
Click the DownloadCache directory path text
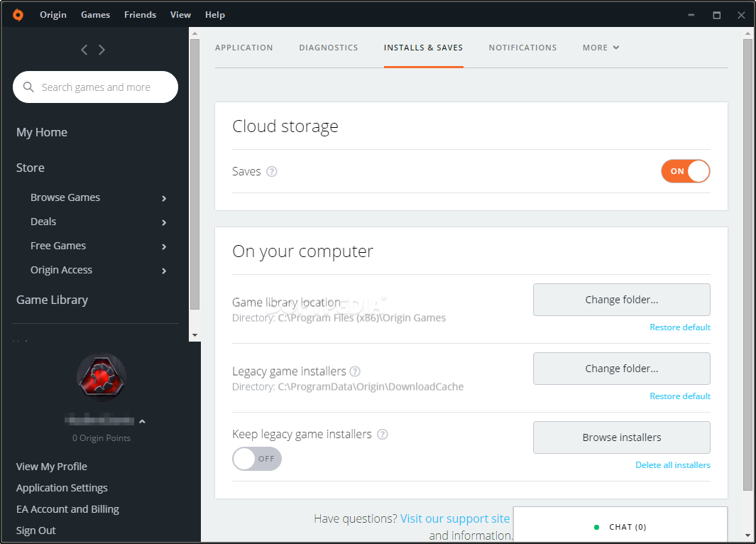tap(371, 387)
